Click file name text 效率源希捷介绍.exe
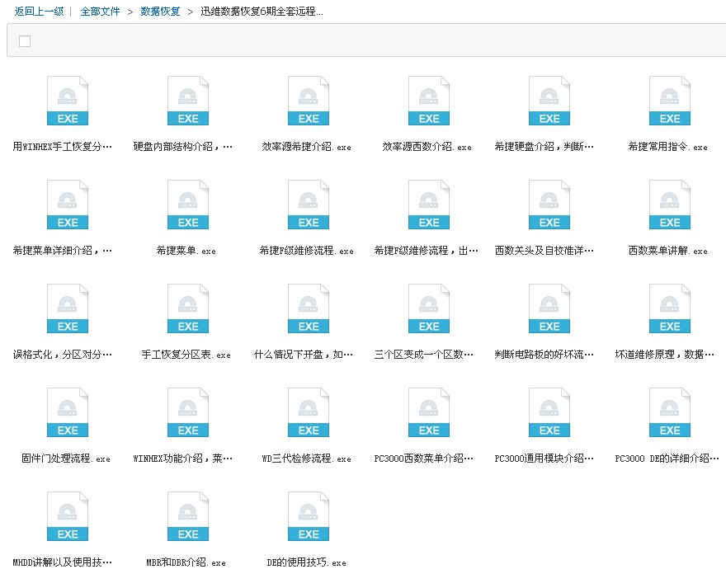Viewport: 726px width, 588px height. (307, 147)
